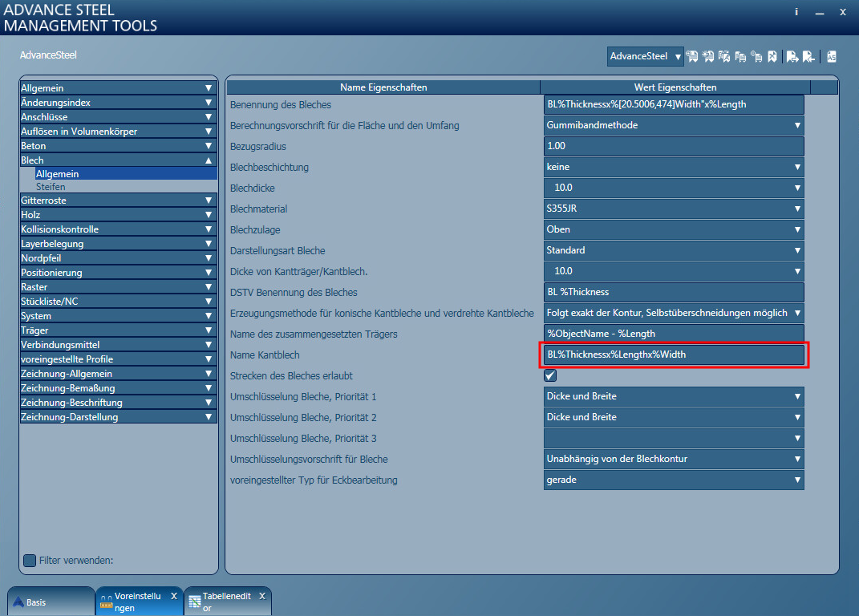Click the first profile icon with magnifier
This screenshot has width=859, height=616.
click(x=692, y=56)
